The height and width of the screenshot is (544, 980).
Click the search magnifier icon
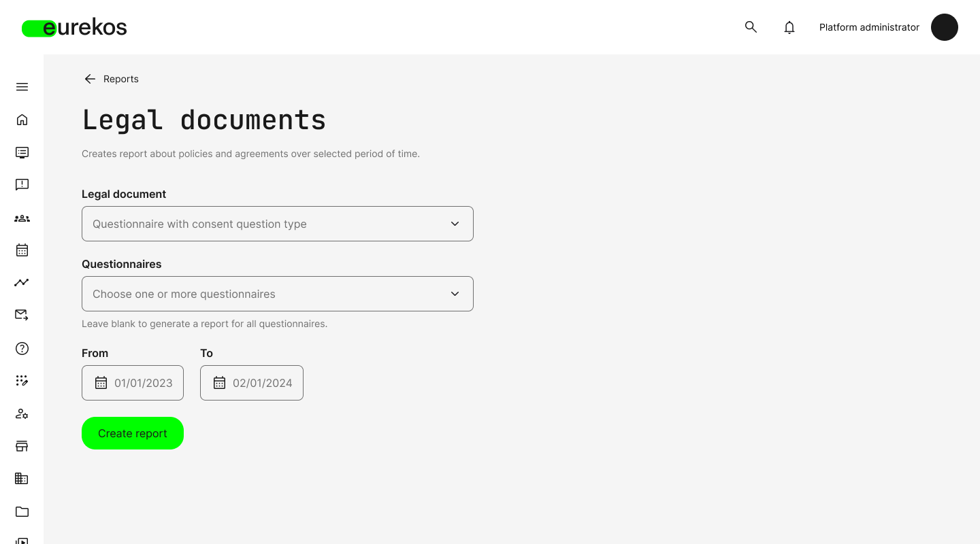[x=751, y=27]
